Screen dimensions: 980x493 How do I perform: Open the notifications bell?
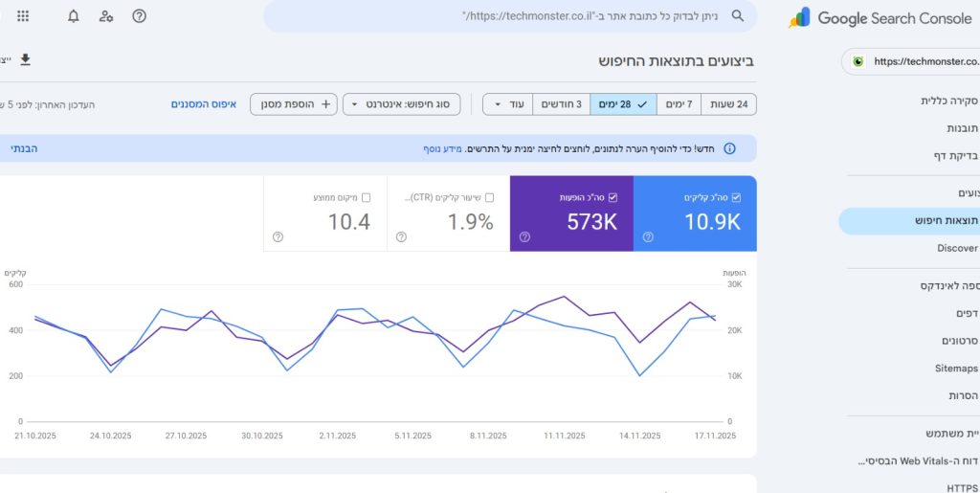(x=74, y=16)
